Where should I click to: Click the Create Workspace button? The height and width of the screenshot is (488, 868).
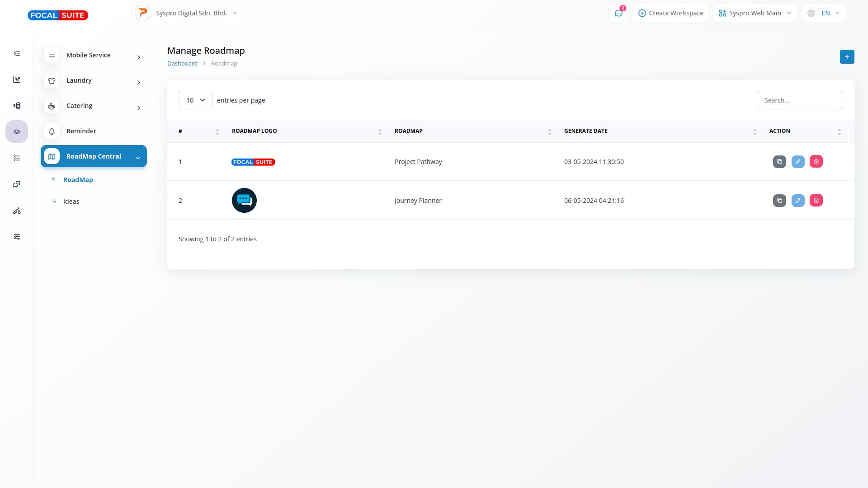pyautogui.click(x=670, y=13)
